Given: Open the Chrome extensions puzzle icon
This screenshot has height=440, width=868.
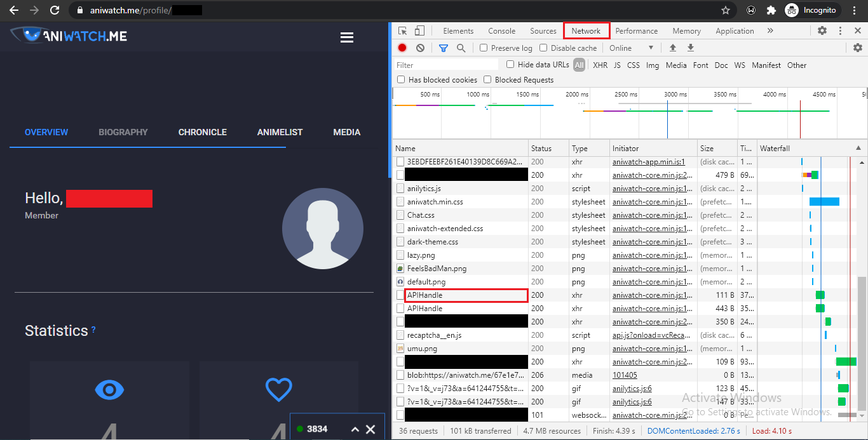Looking at the screenshot, I should [771, 10].
